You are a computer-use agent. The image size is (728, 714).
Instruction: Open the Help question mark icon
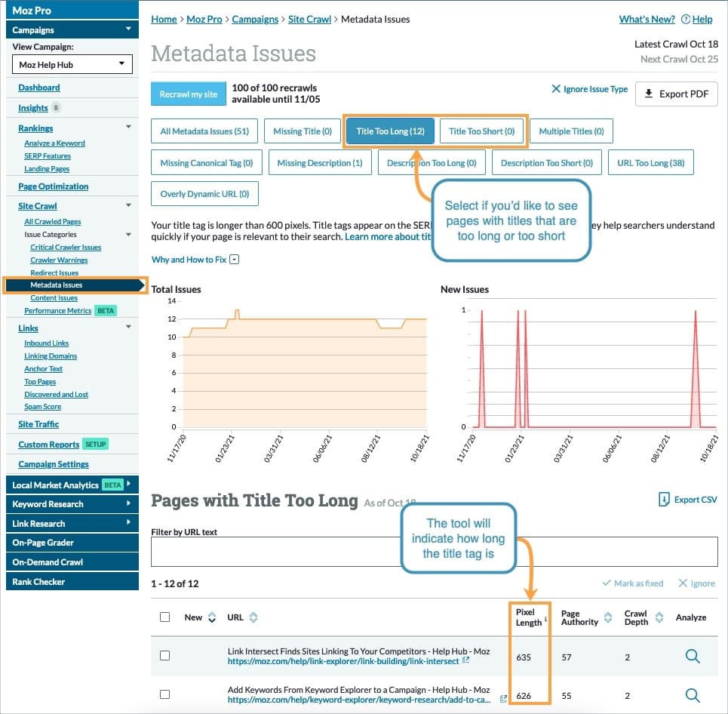[x=685, y=20]
